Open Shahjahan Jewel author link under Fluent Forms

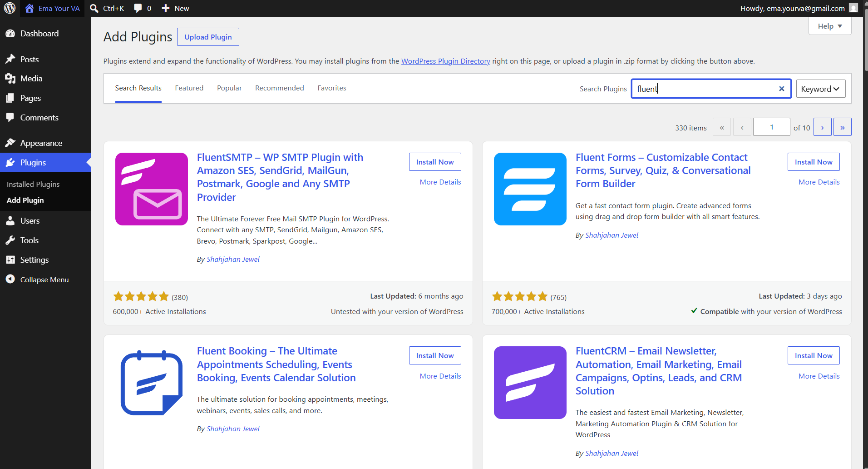(x=612, y=235)
